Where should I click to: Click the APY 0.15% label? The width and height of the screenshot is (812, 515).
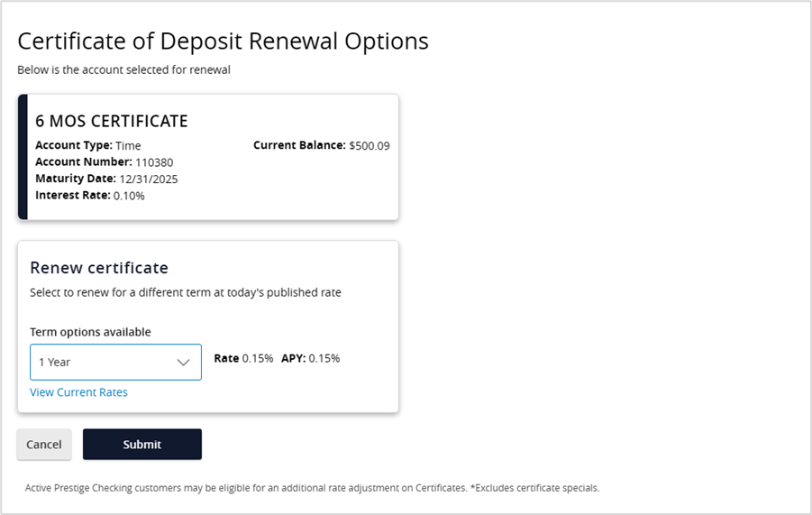coord(310,358)
